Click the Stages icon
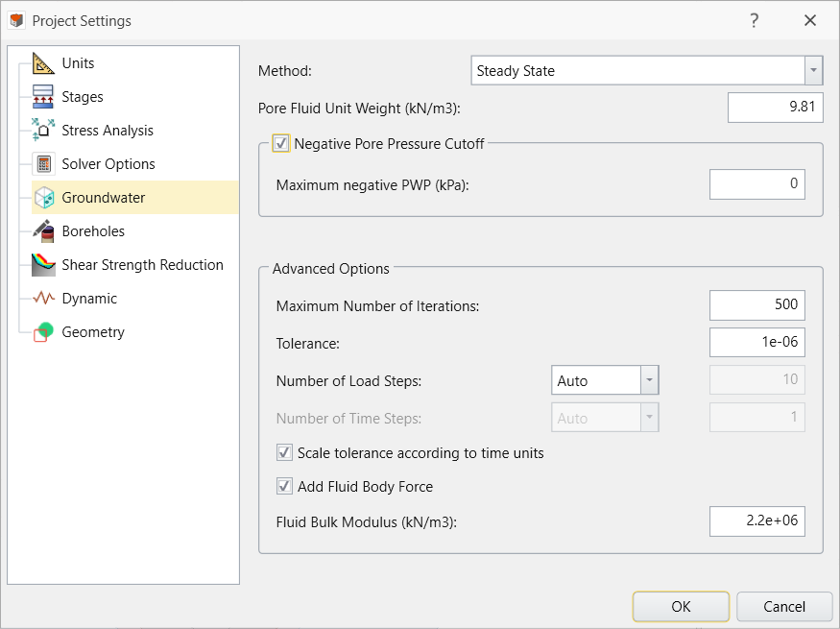This screenshot has height=629, width=840. pos(43,97)
